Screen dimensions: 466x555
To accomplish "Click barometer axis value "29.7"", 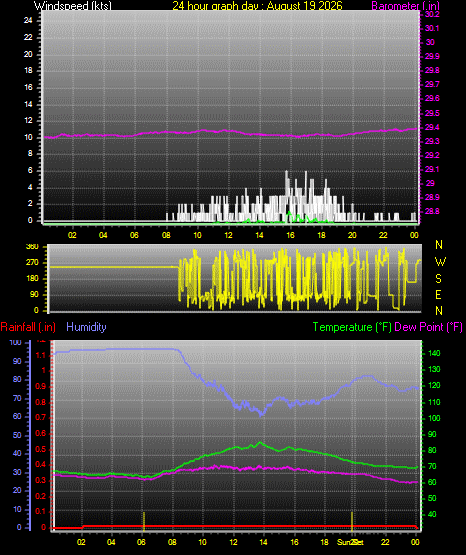I will (432, 84).
